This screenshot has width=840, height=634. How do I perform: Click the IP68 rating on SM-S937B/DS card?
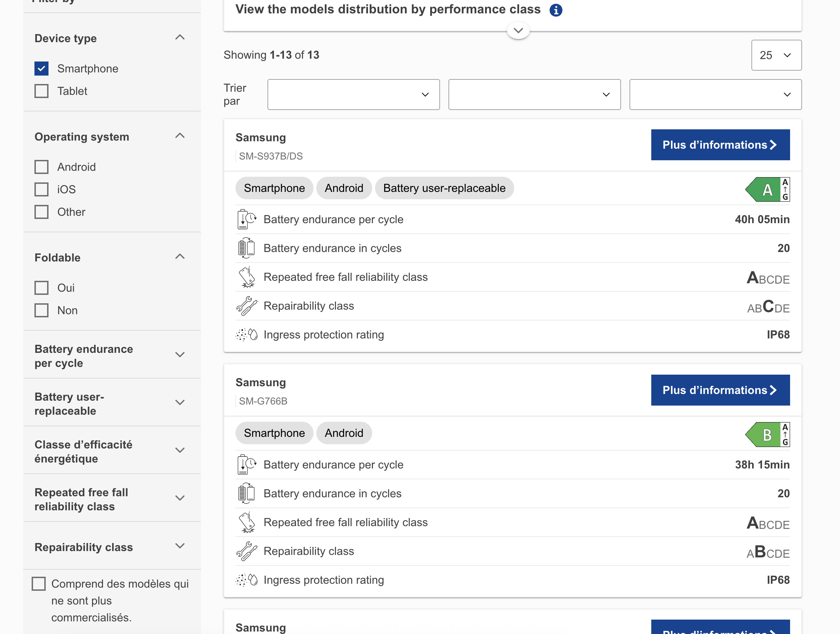(778, 335)
